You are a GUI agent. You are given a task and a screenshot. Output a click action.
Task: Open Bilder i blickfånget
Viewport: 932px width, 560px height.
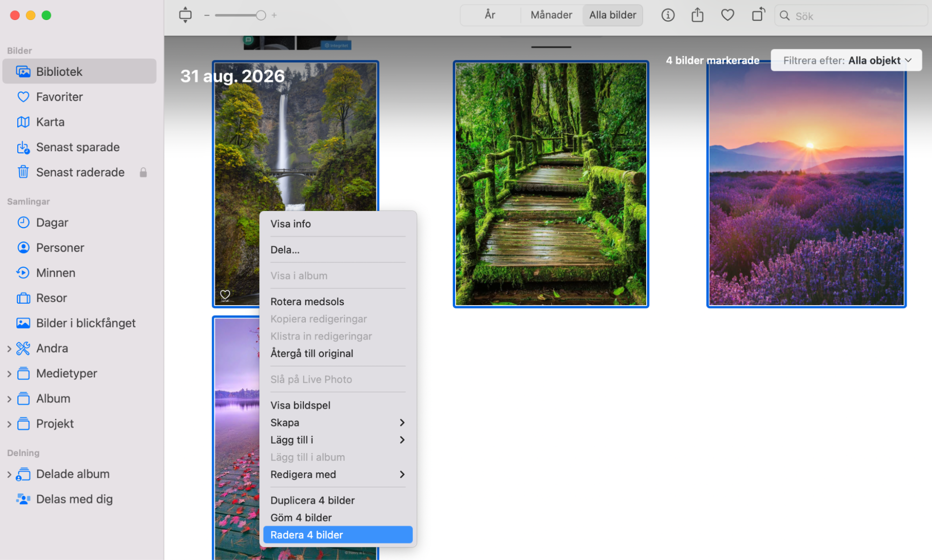[79, 323]
